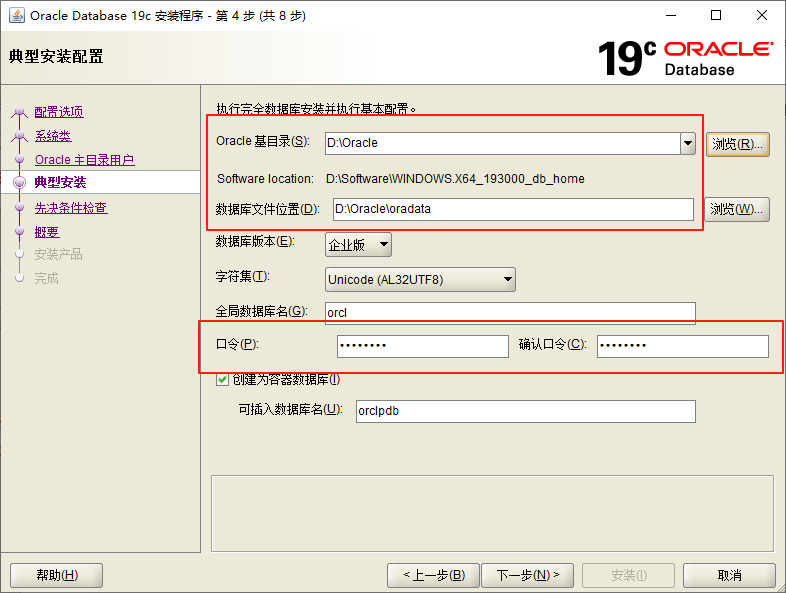Click the 完成 step label
Viewport: 786px width, 593px height.
click(46, 278)
